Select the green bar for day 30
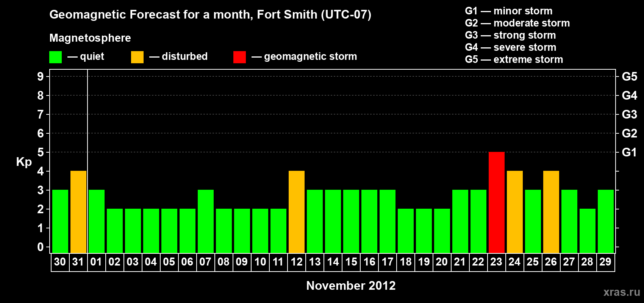The width and height of the screenshot is (644, 303). (x=60, y=222)
